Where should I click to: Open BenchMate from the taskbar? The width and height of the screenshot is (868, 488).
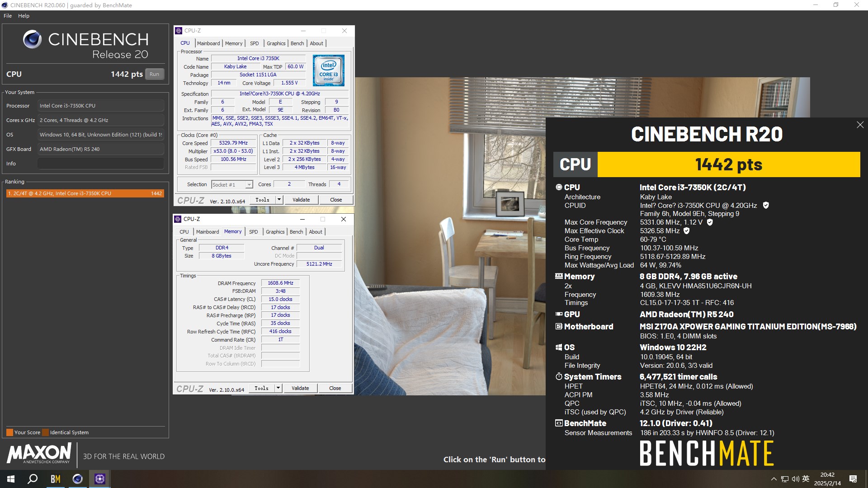(55, 479)
